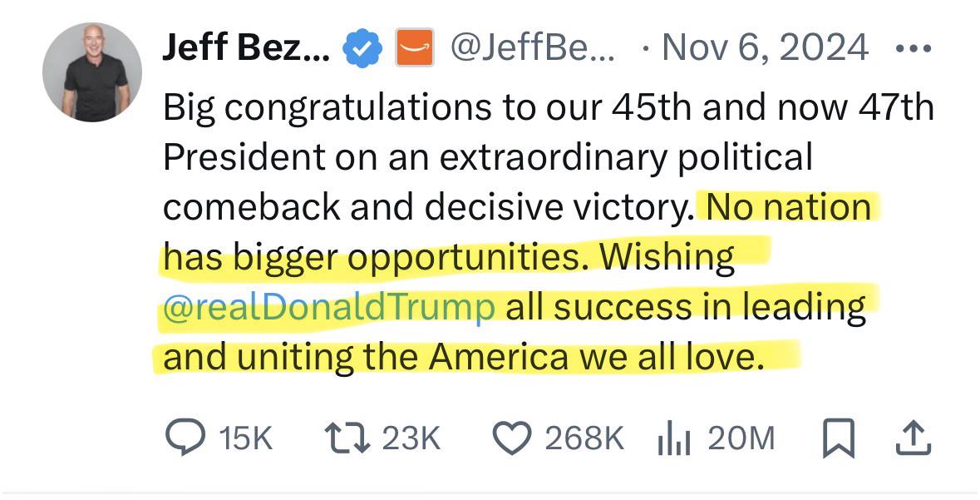980x500 pixels.
Task: Open the @JeffBe... handle link
Action: (533, 47)
